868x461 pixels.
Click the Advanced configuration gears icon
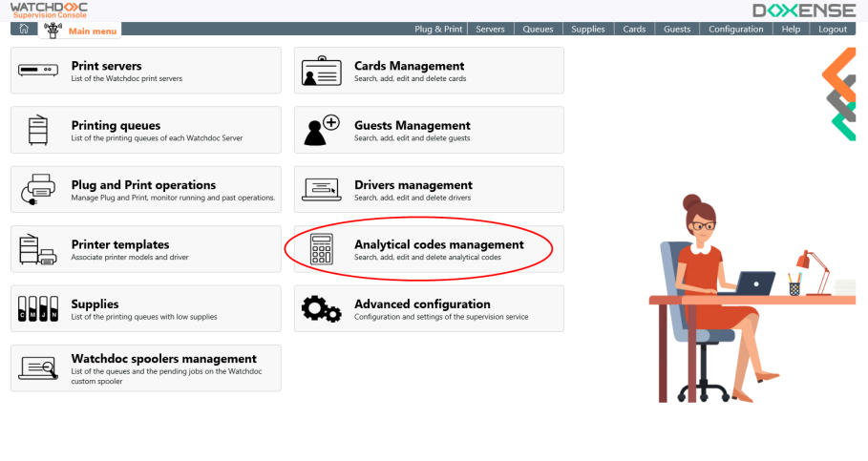pos(321,309)
